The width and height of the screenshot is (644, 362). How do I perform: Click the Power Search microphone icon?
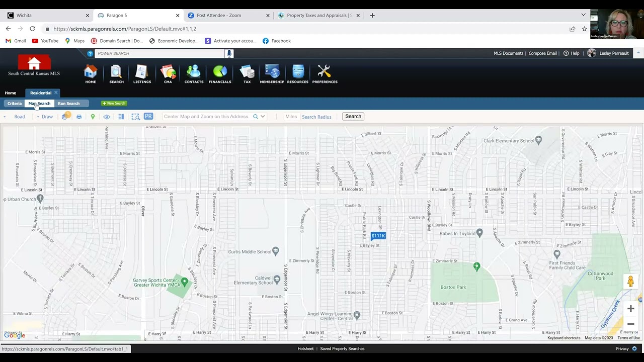[x=229, y=53]
